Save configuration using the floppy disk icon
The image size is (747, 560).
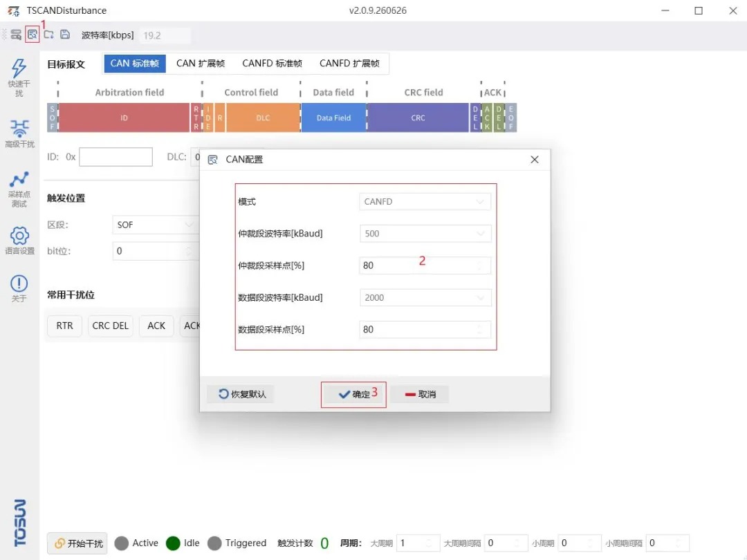(x=65, y=35)
